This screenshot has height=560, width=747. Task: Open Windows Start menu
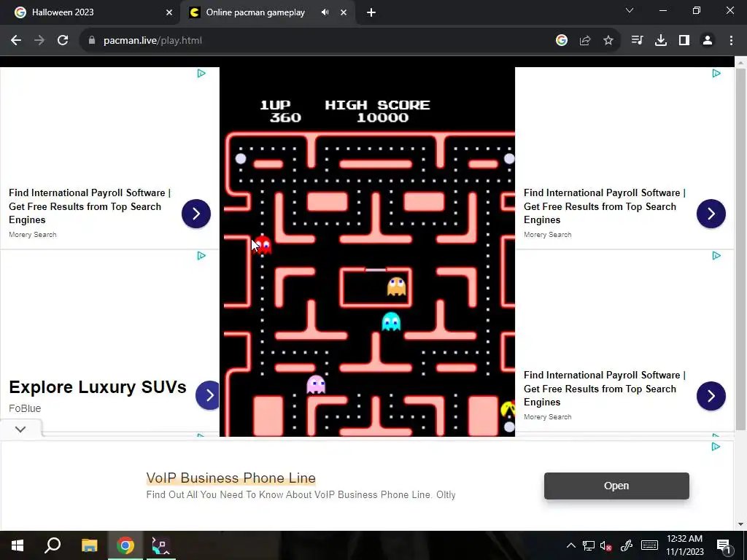(x=18, y=545)
